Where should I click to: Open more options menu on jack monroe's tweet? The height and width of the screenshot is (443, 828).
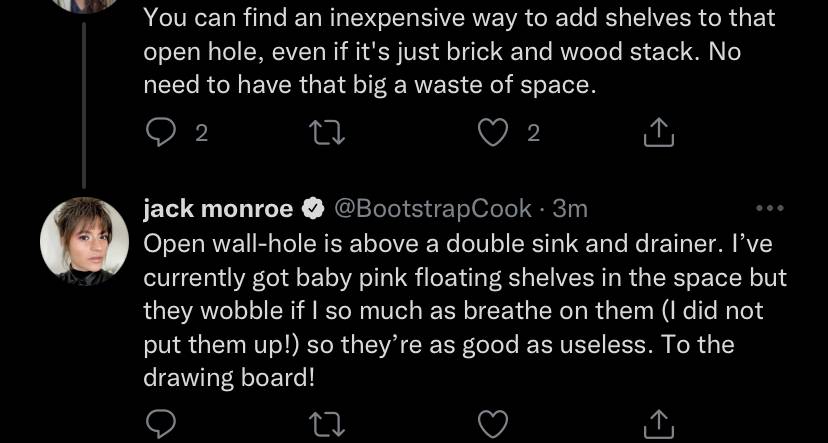click(770, 209)
